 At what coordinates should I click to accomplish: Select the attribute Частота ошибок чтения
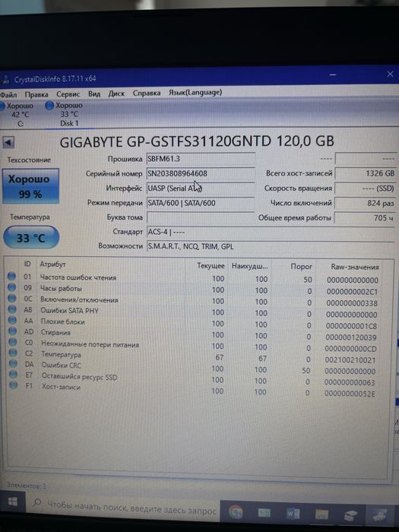(78, 277)
